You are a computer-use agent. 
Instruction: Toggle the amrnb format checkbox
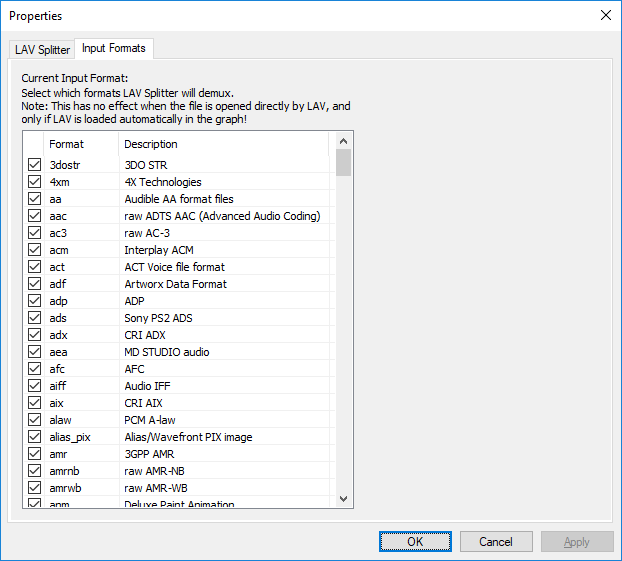coord(35,471)
